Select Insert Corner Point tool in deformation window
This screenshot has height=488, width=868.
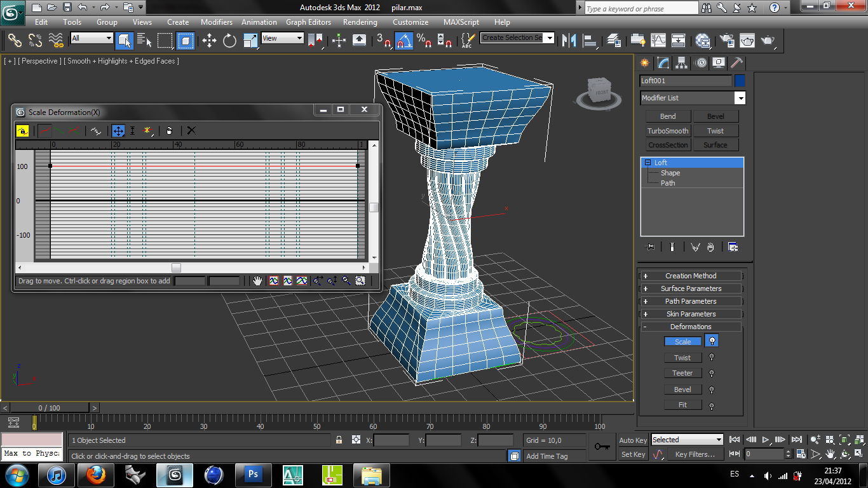pyautogui.click(x=147, y=131)
